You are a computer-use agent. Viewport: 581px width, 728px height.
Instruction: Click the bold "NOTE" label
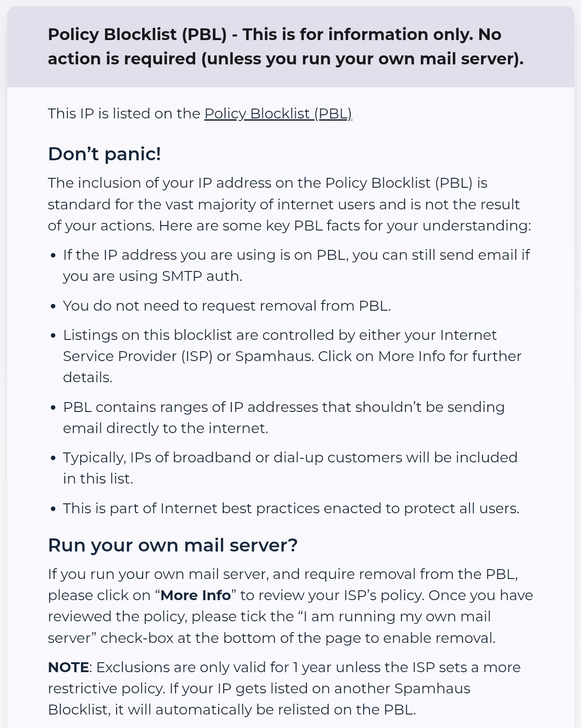[x=68, y=668]
